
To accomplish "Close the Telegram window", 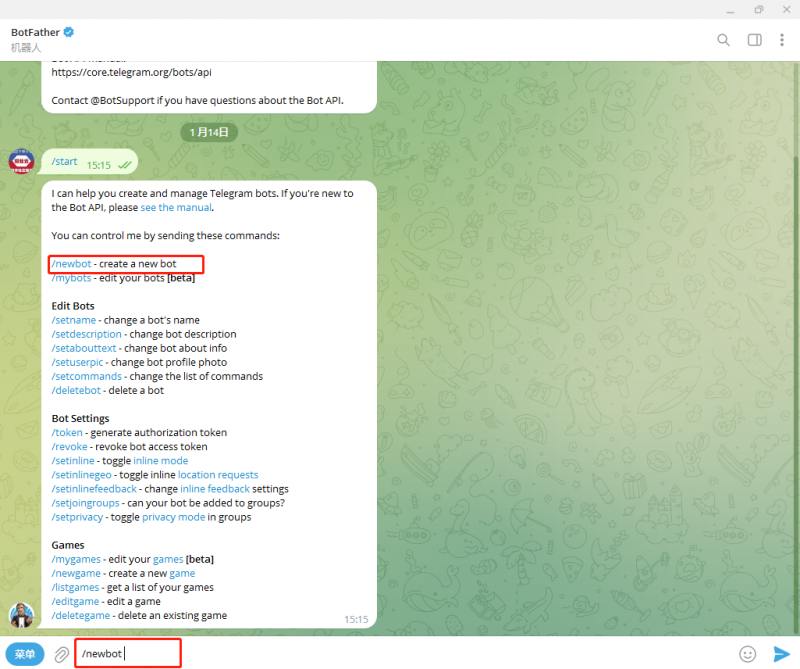I will pyautogui.click(x=786, y=10).
